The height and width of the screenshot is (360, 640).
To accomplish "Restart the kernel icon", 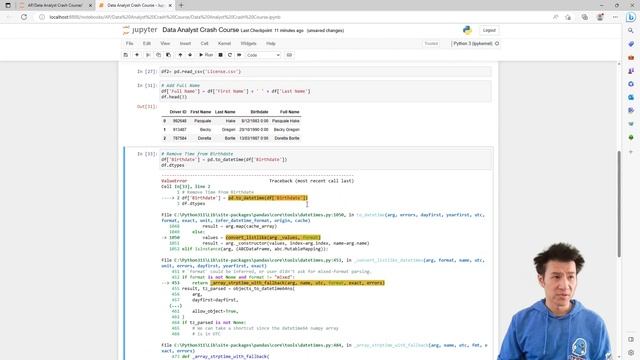I will tap(230, 55).
